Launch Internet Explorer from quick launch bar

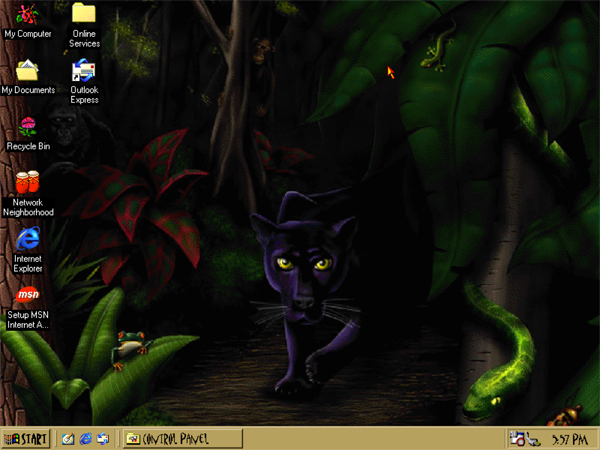point(85,439)
